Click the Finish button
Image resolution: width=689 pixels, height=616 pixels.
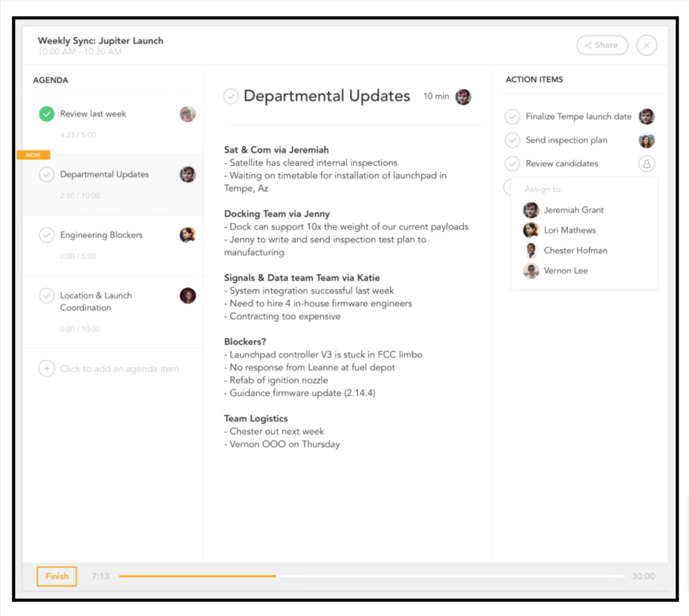click(x=56, y=576)
